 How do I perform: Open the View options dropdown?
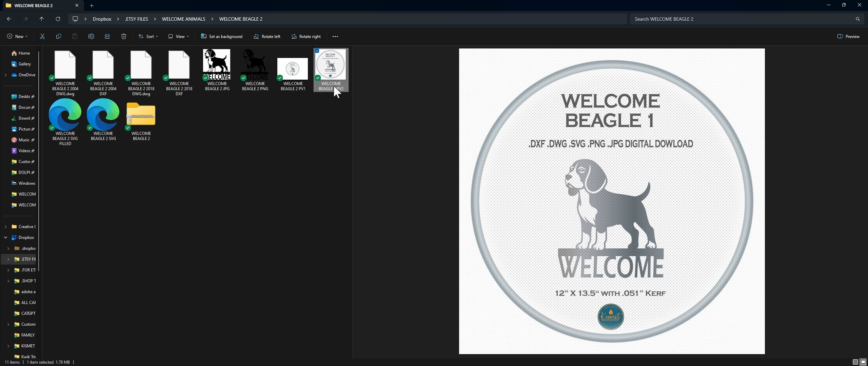178,36
